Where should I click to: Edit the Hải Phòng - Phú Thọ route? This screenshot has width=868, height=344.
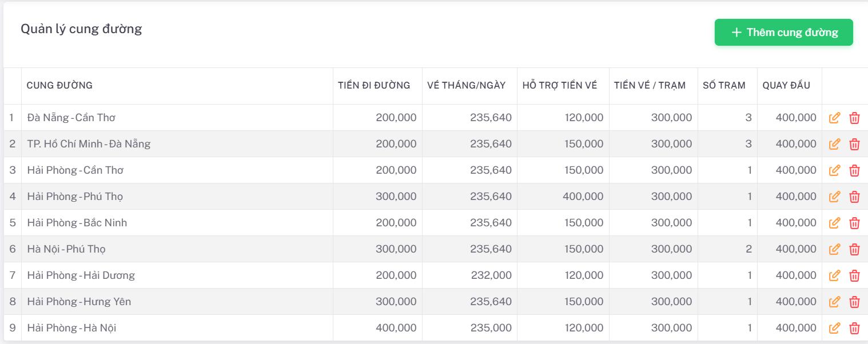834,197
